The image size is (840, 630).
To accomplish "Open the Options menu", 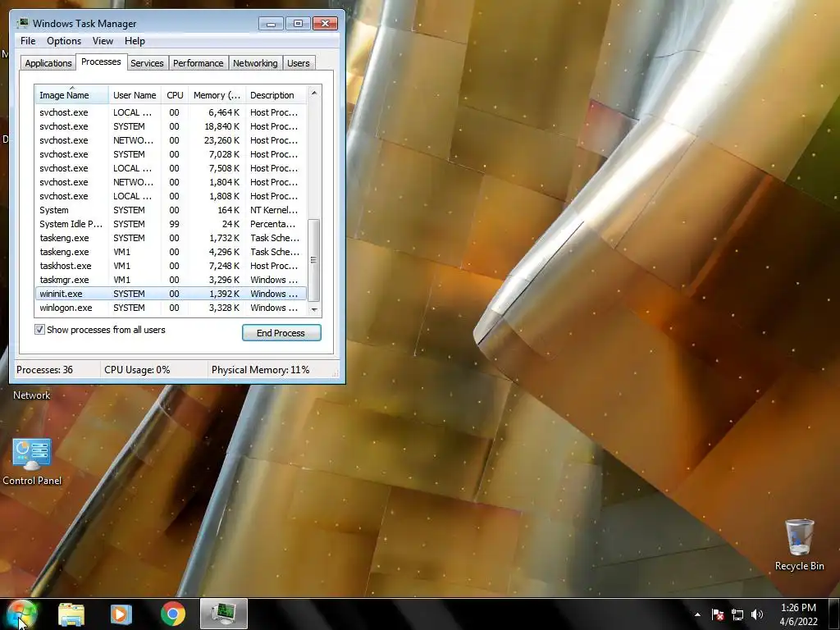I will point(64,41).
